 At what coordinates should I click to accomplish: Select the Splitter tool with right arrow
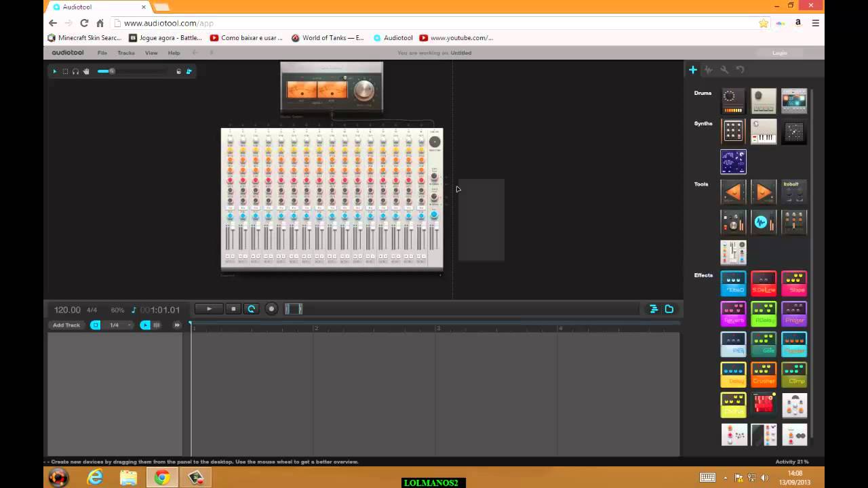point(764,192)
